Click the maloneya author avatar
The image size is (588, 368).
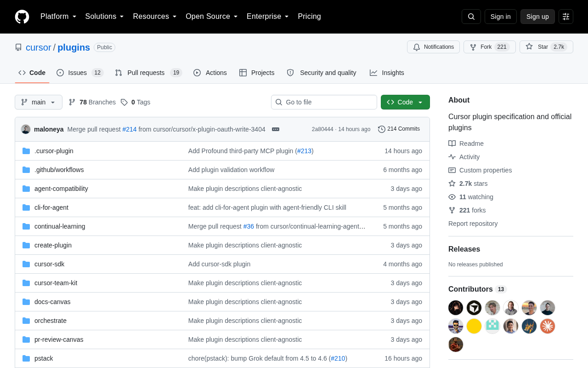tap(26, 129)
